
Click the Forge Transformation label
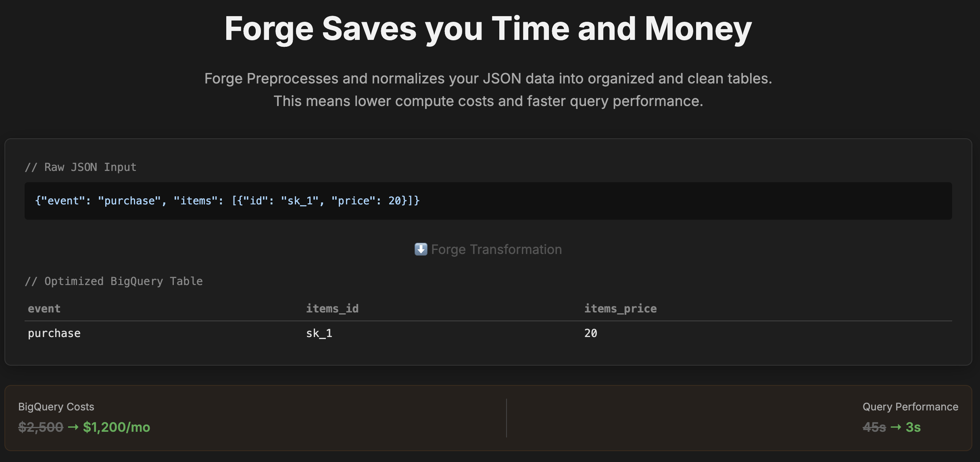click(x=496, y=250)
